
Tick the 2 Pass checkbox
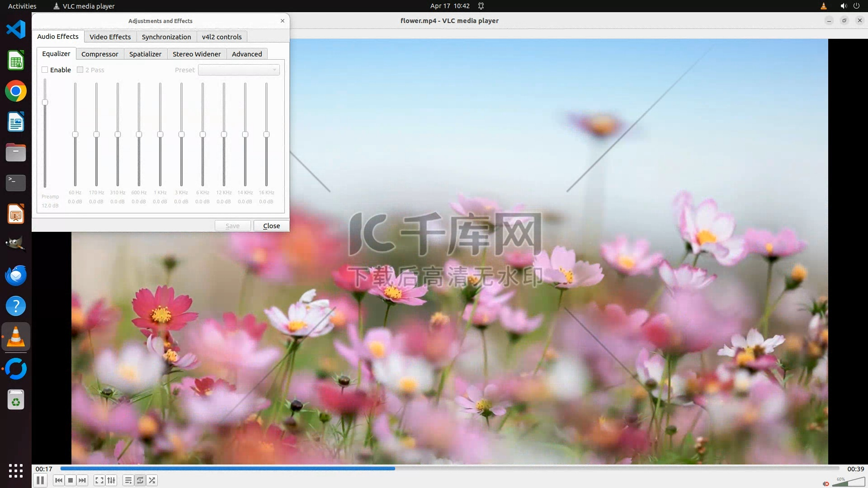(x=80, y=70)
